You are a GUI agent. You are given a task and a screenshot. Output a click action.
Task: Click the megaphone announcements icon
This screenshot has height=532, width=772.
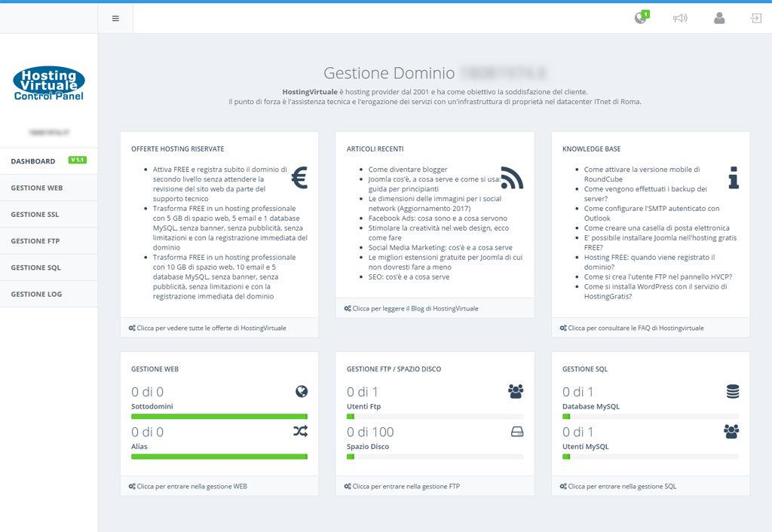(x=680, y=18)
